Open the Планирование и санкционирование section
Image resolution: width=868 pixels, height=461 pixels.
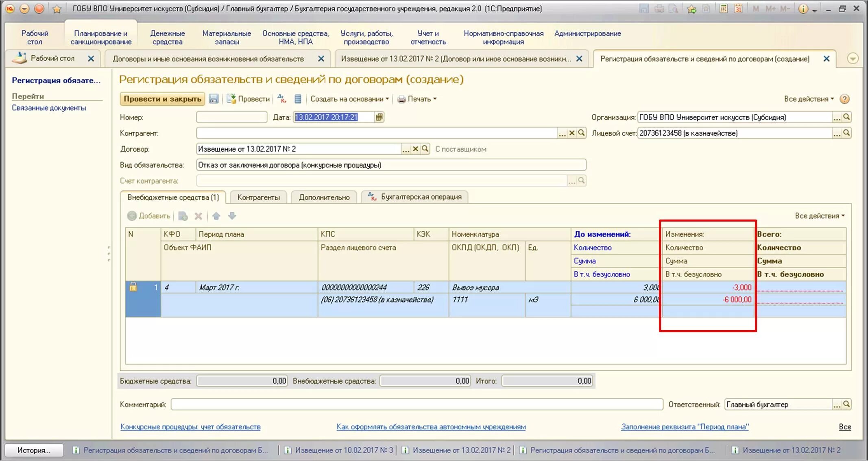coord(101,37)
